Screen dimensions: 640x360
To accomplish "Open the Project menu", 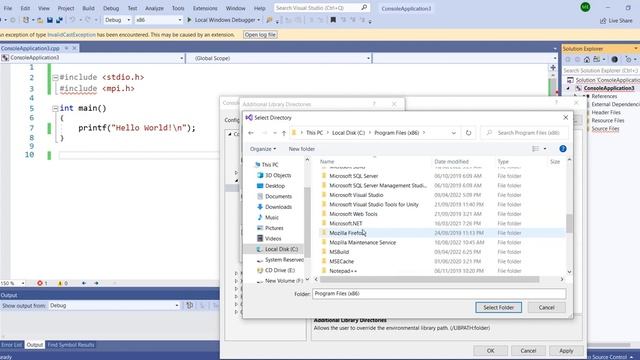I will [x=66, y=8].
